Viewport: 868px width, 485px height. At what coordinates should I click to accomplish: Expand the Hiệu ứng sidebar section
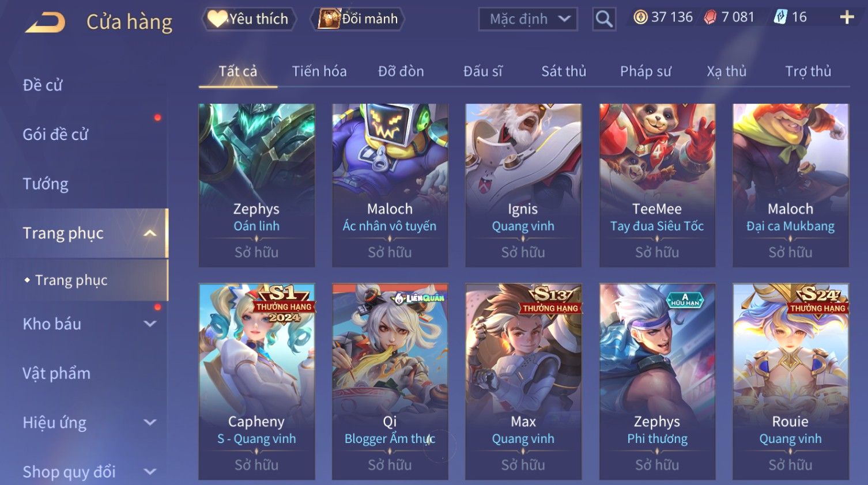[150, 422]
